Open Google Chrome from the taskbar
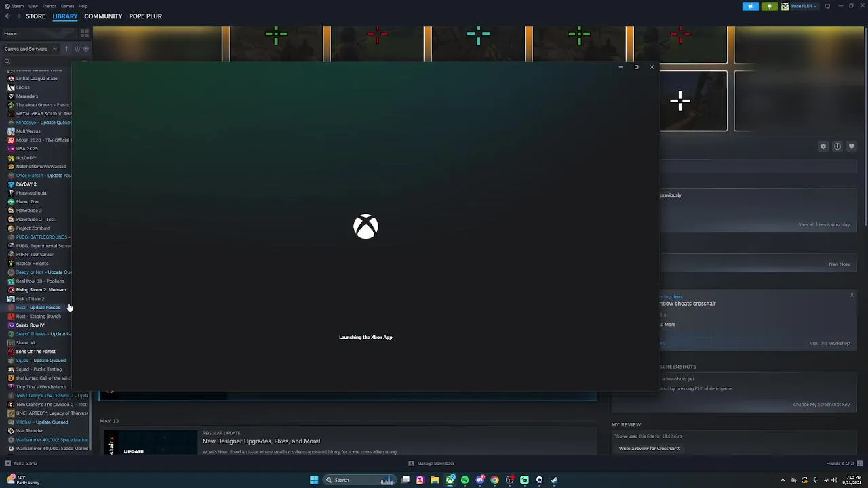Image resolution: width=868 pixels, height=488 pixels. pos(495,480)
